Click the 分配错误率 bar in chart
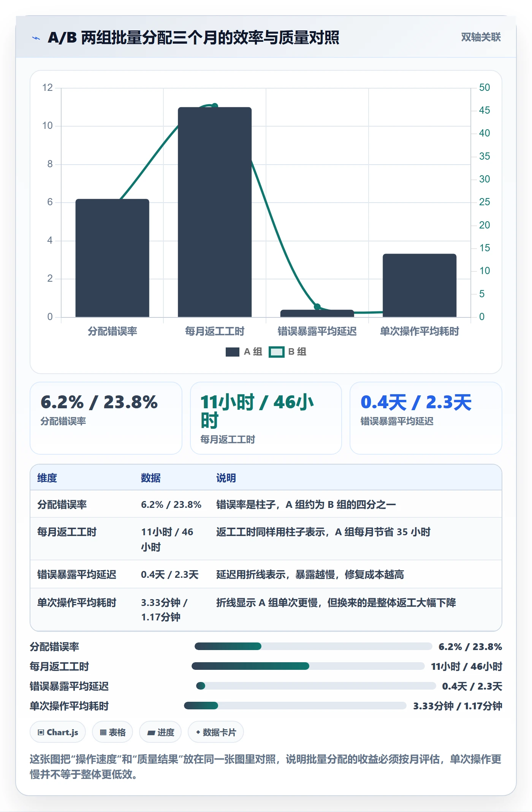This screenshot has height=812, width=532. pyautogui.click(x=112, y=258)
